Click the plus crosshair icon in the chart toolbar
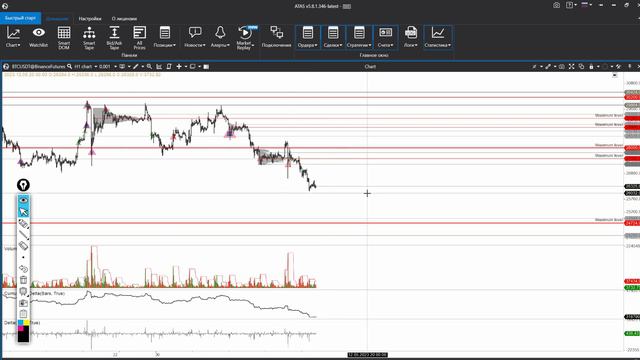Screen dimensions: 640x360 tap(179, 66)
